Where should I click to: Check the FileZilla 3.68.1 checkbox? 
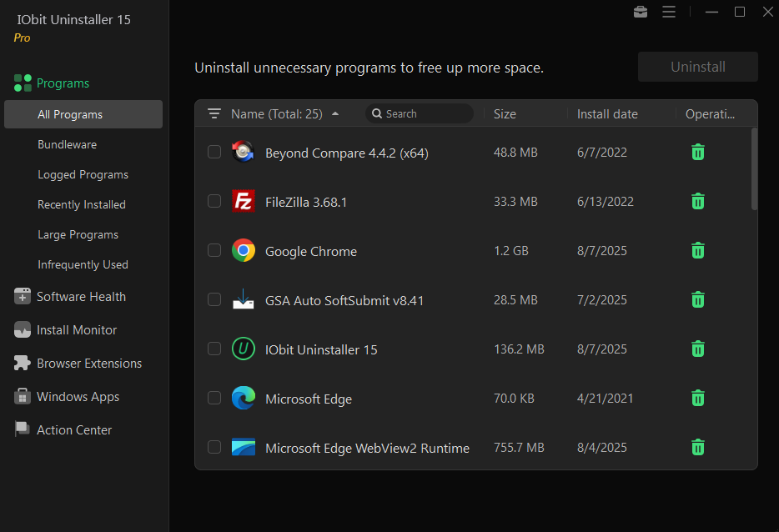(214, 201)
